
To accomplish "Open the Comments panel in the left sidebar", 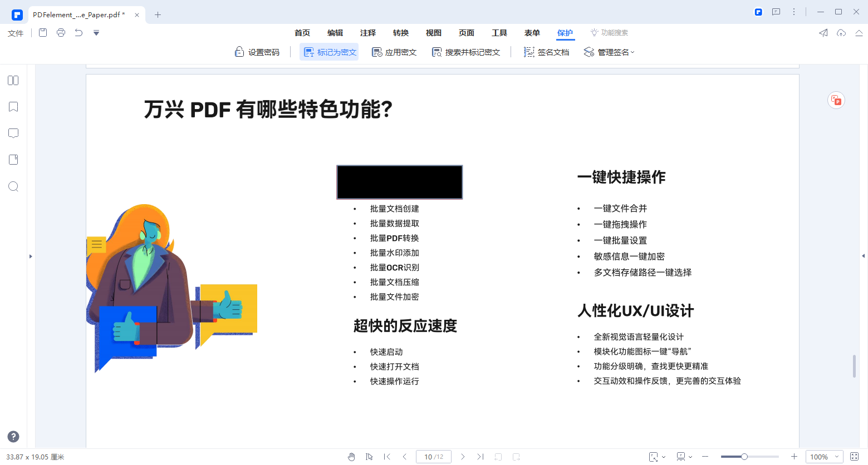I will (13, 133).
